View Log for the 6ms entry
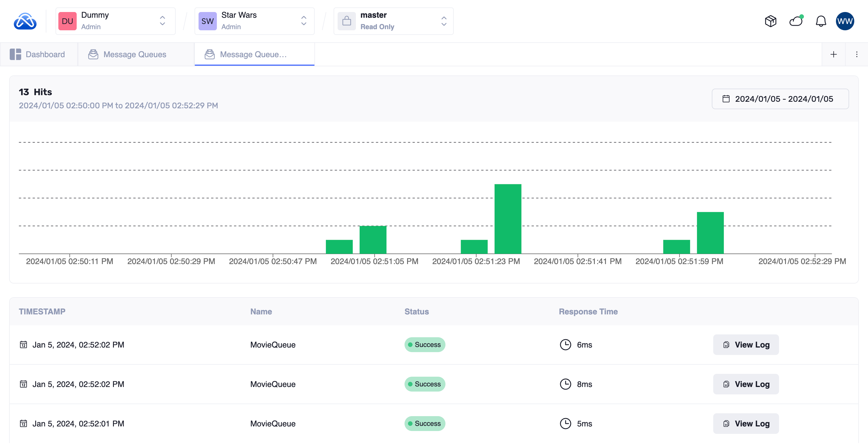 click(746, 344)
